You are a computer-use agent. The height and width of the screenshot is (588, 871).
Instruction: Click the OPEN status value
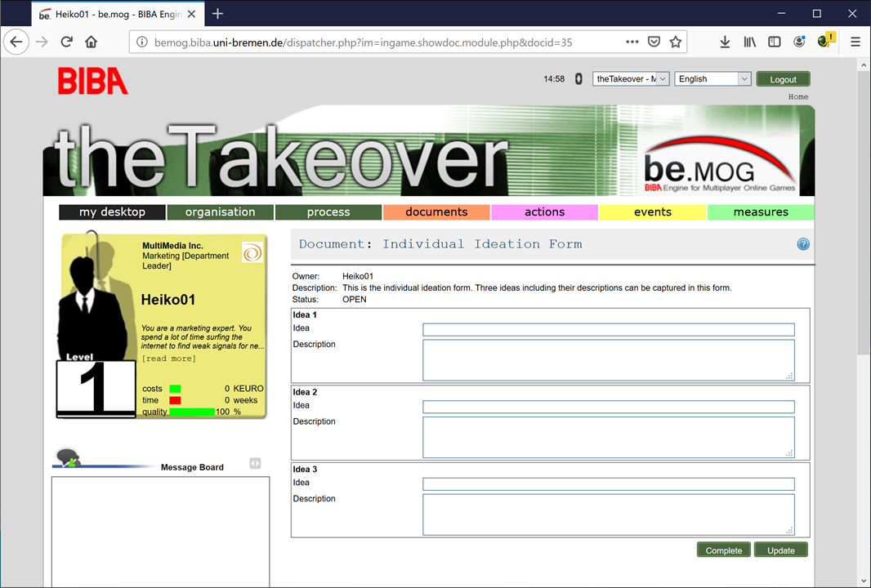355,299
